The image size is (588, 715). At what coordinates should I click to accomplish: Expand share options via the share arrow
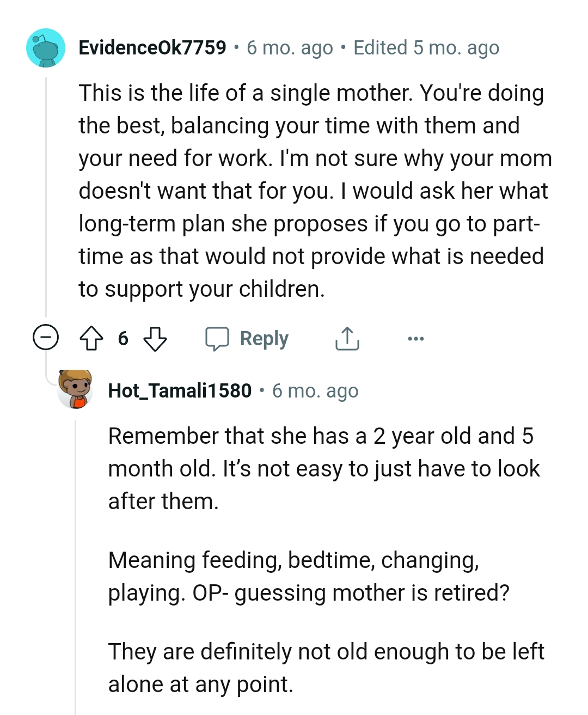(347, 338)
